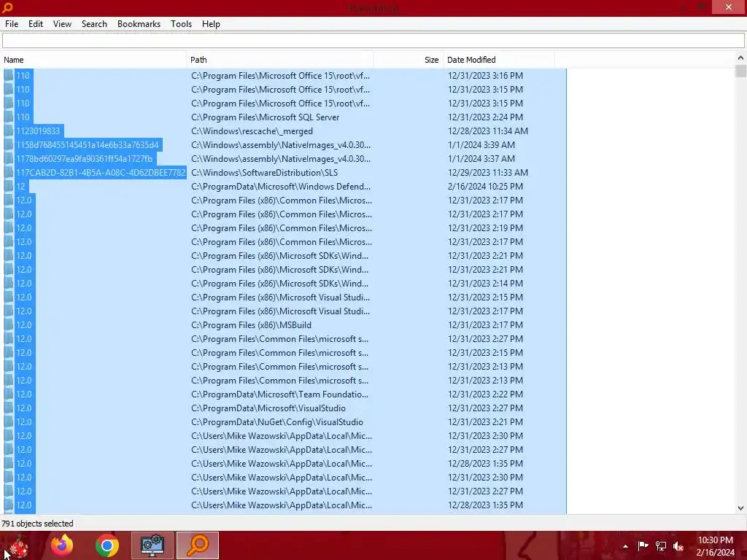This screenshot has width=747, height=560.
Task: Click path C:\ProgramData\NuGet\Config\VisualStudio
Action: pyautogui.click(x=276, y=422)
